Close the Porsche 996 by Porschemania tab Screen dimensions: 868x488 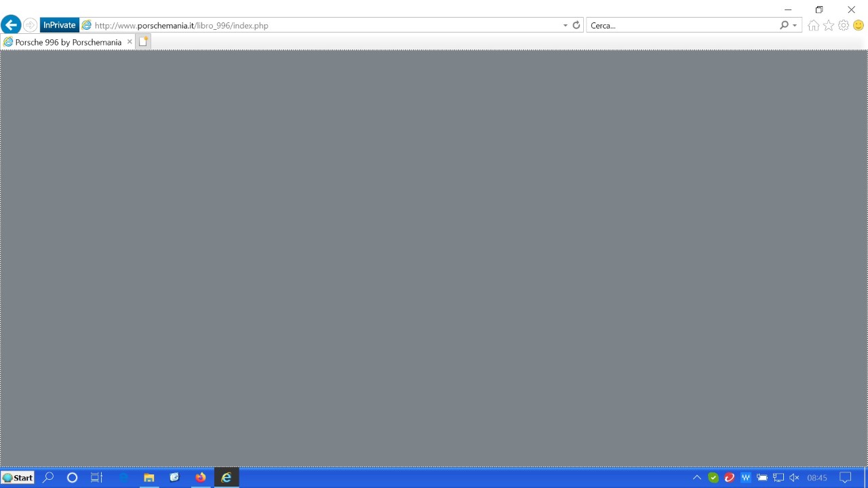pyautogui.click(x=130, y=42)
